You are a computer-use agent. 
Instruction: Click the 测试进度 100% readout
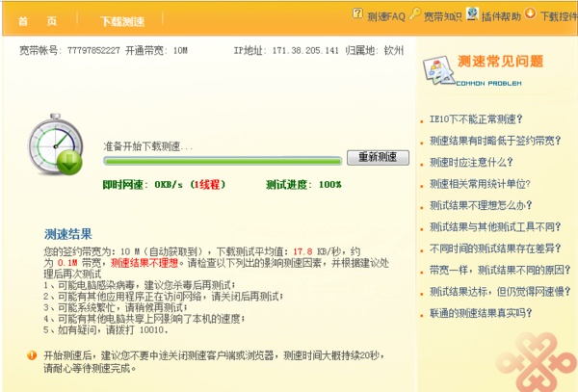coord(303,184)
